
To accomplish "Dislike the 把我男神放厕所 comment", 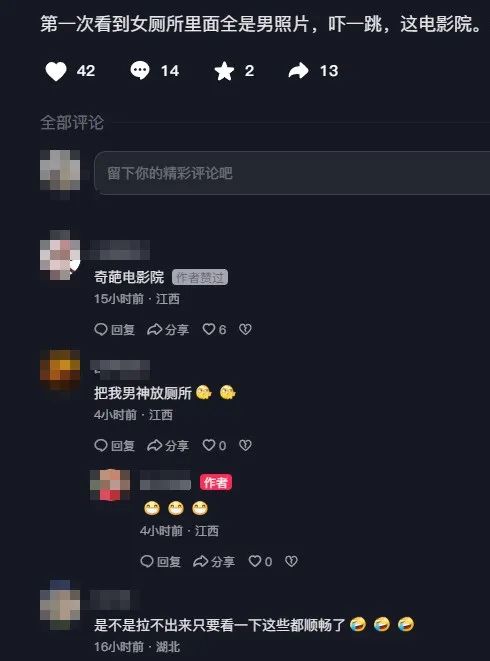I will (245, 445).
